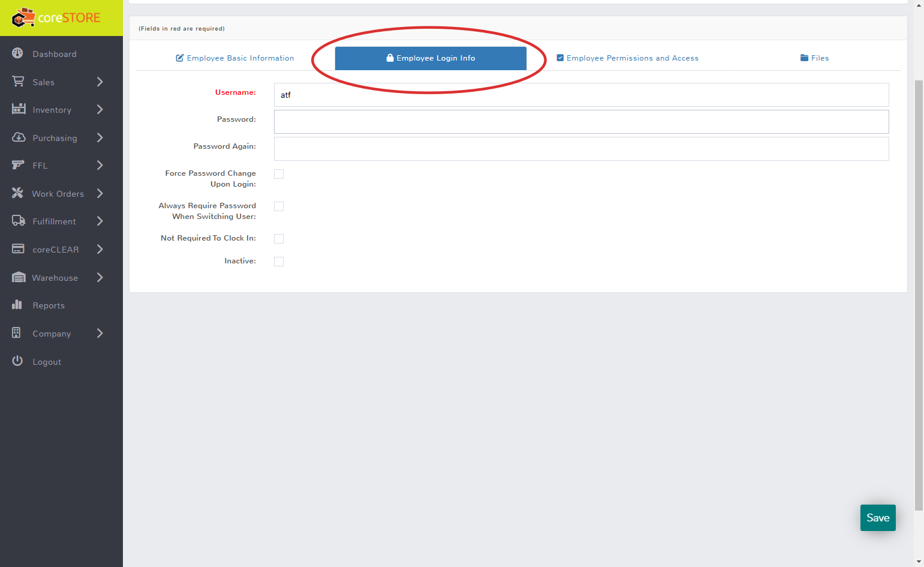The image size is (924, 567).
Task: Click the coreSTORE logo
Action: click(56, 18)
